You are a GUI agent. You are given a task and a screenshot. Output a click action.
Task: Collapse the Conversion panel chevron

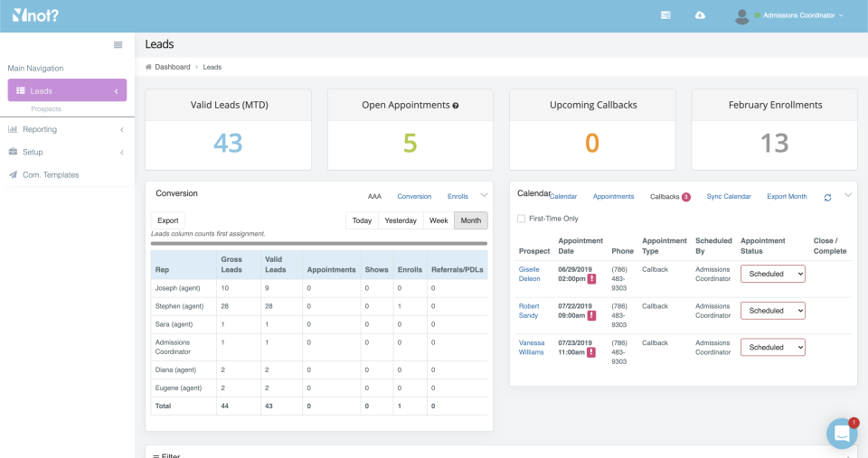(x=484, y=195)
